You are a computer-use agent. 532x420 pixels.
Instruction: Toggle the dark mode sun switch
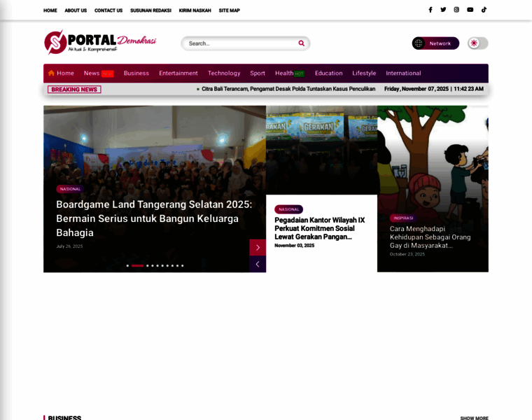[x=477, y=43]
